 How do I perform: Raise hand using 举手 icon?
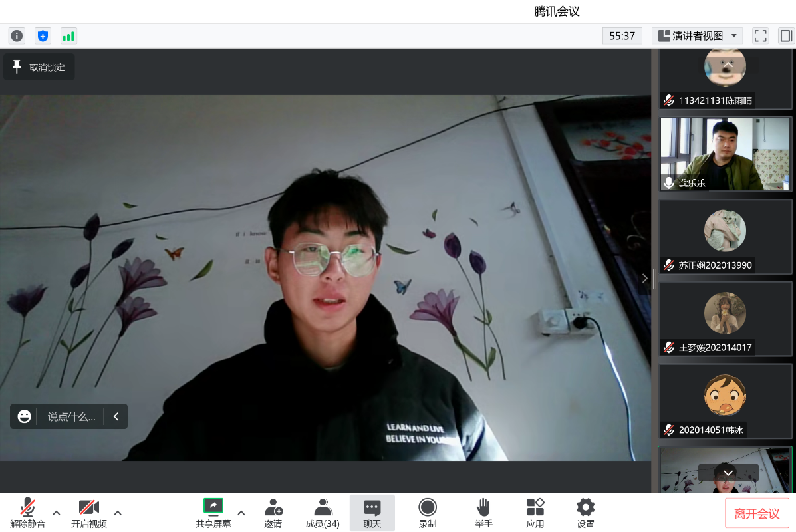pyautogui.click(x=483, y=513)
